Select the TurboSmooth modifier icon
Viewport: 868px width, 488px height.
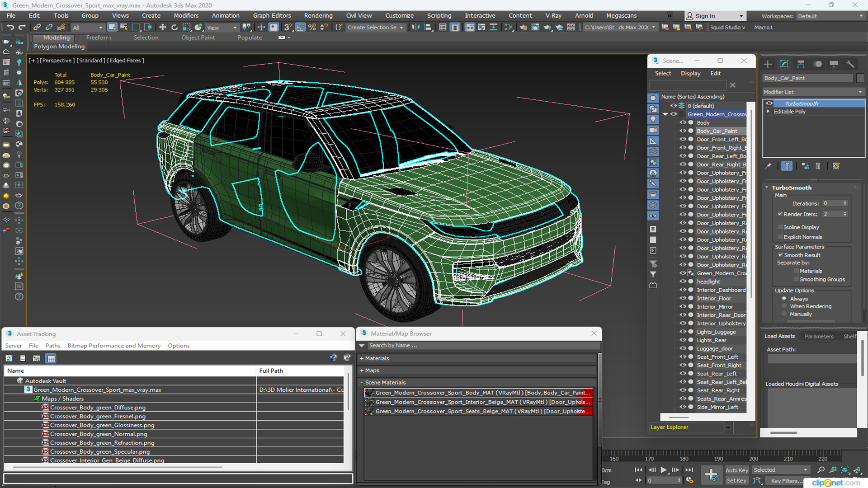[x=769, y=103]
